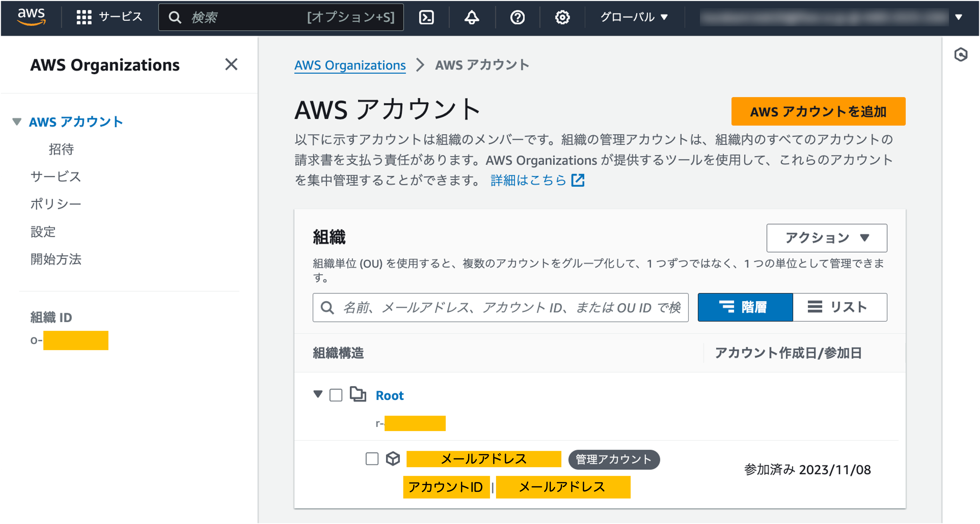Open 開始方法 in sidebar

point(56,259)
